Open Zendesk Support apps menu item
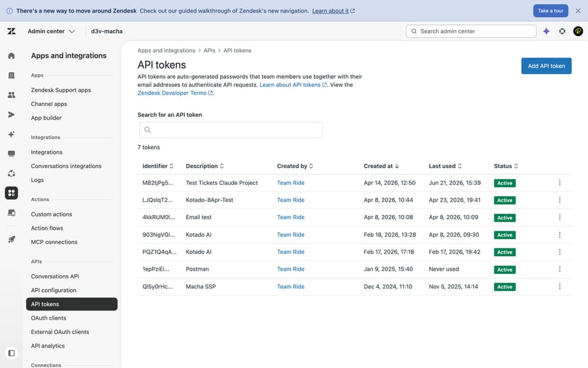Viewport: 588px width, 368px height. click(61, 90)
